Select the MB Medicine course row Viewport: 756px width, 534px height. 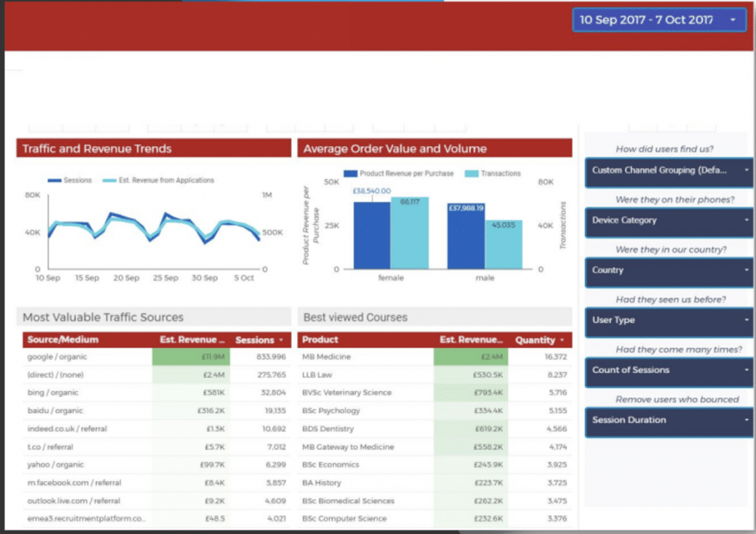(x=327, y=357)
